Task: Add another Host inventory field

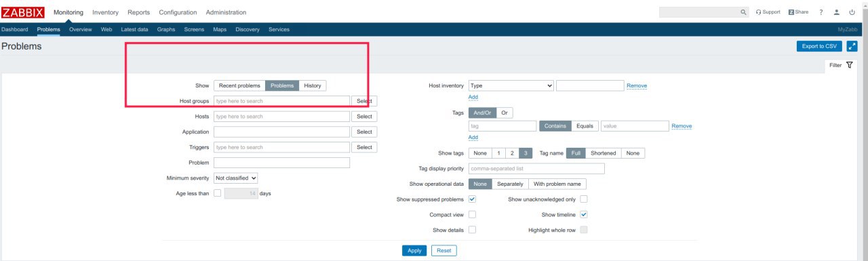Action: [473, 97]
